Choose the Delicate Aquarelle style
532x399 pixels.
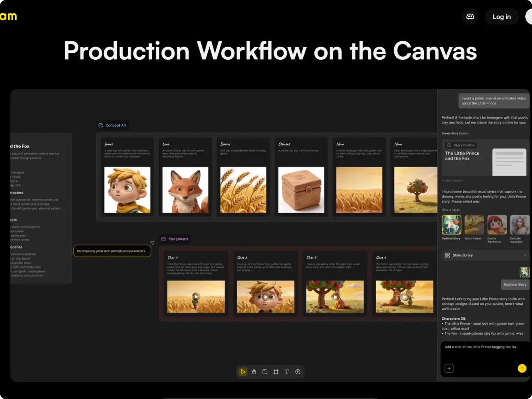click(519, 225)
